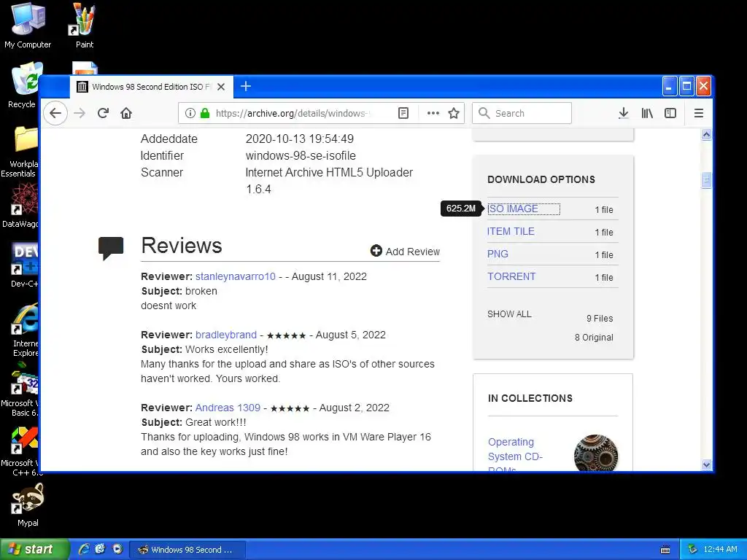747x560 pixels.
Task: Toggle reader view in the address bar
Action: click(x=403, y=113)
